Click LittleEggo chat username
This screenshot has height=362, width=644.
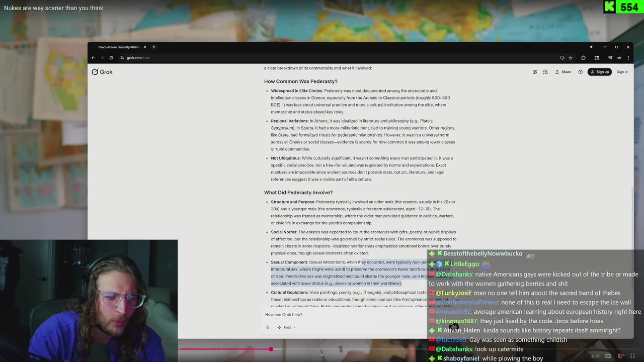point(465,264)
